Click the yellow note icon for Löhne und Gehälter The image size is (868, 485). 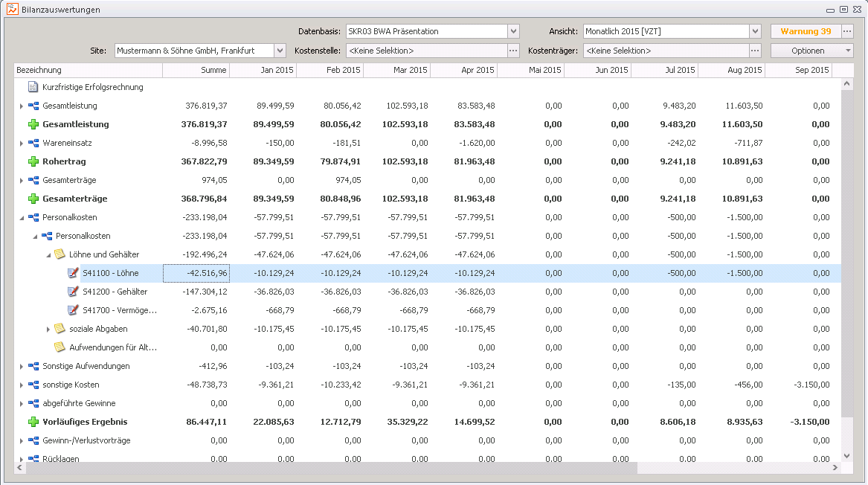[x=60, y=254]
